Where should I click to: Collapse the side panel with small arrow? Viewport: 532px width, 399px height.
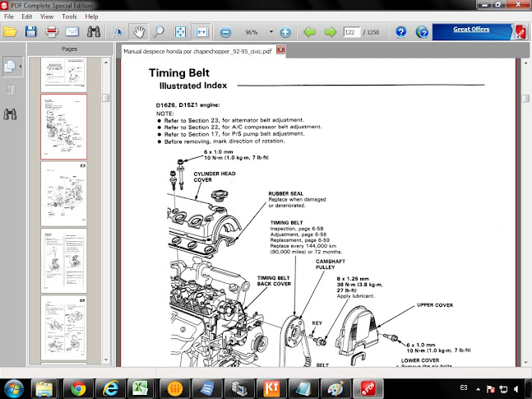[21, 66]
